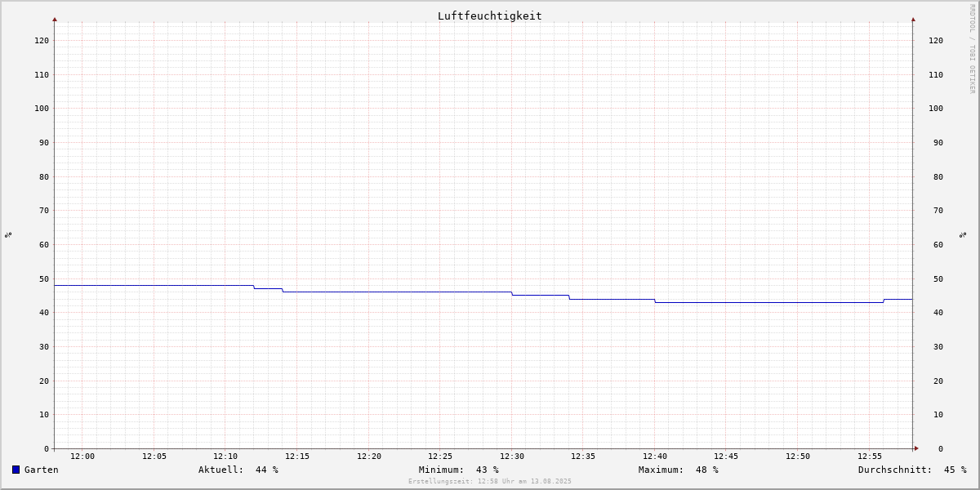The height and width of the screenshot is (490, 980).
Task: Click the 12:55 time axis label
Action: pos(870,457)
